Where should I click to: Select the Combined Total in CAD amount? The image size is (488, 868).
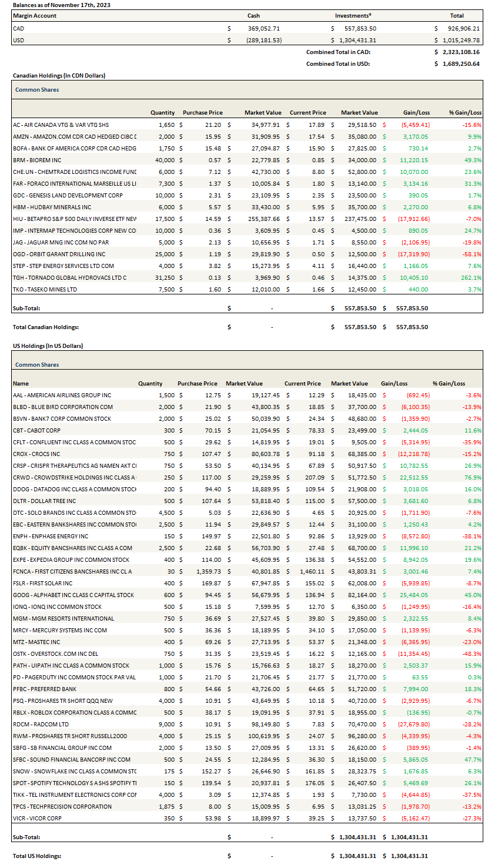pyautogui.click(x=460, y=52)
